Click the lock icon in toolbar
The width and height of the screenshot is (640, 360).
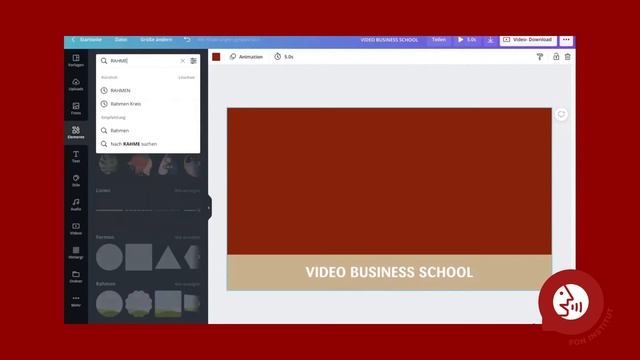(556, 57)
